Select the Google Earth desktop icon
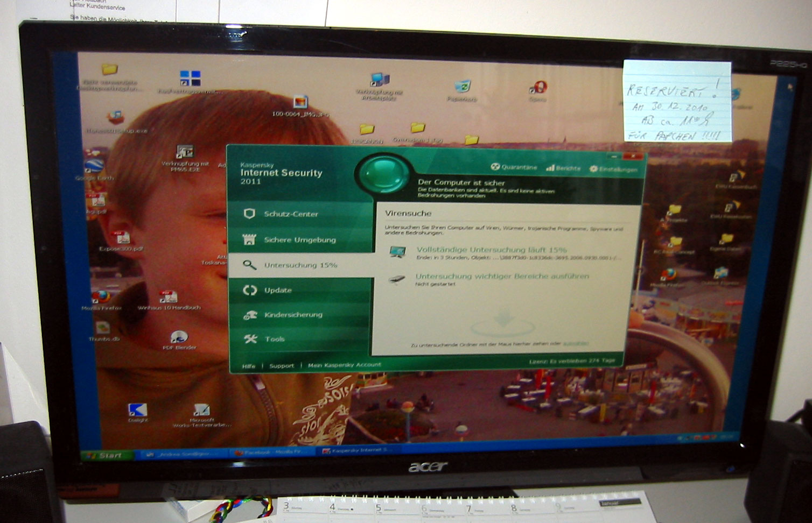The image size is (812, 523). click(94, 169)
